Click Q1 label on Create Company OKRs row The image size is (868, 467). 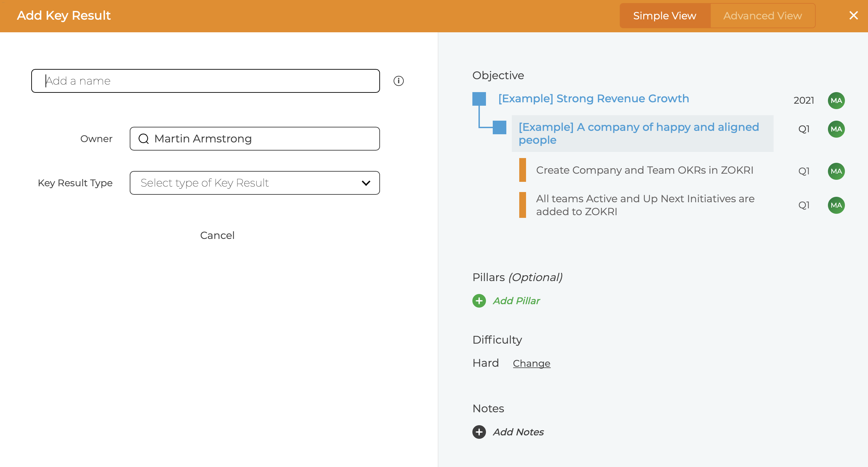(803, 171)
